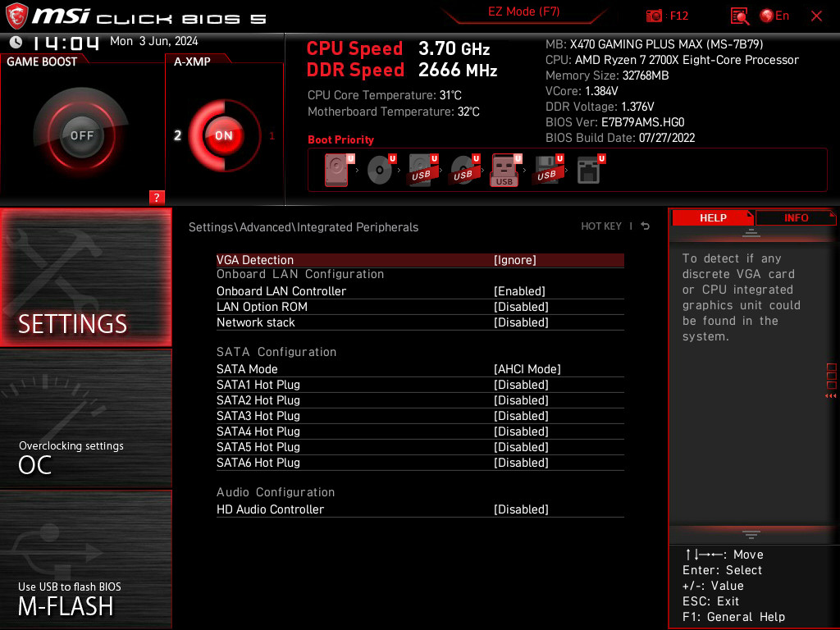Open the VGA Detection [Ignore] option
The image size is (840, 630).
pyautogui.click(x=420, y=260)
